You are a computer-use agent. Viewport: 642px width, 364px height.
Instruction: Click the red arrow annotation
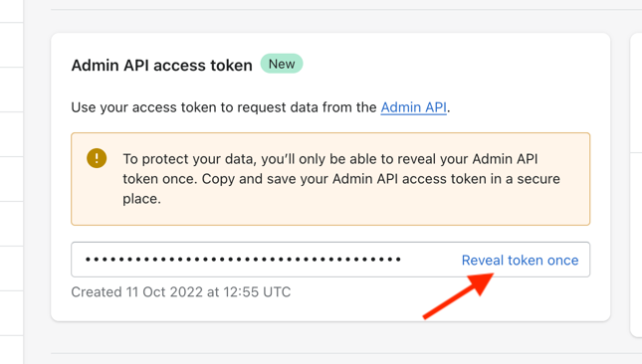pyautogui.click(x=459, y=295)
